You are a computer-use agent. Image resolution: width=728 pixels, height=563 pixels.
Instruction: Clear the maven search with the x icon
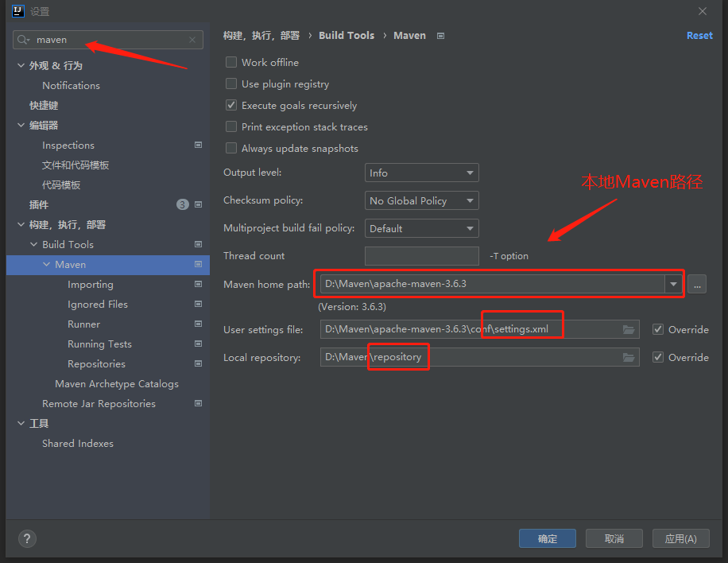pyautogui.click(x=192, y=39)
